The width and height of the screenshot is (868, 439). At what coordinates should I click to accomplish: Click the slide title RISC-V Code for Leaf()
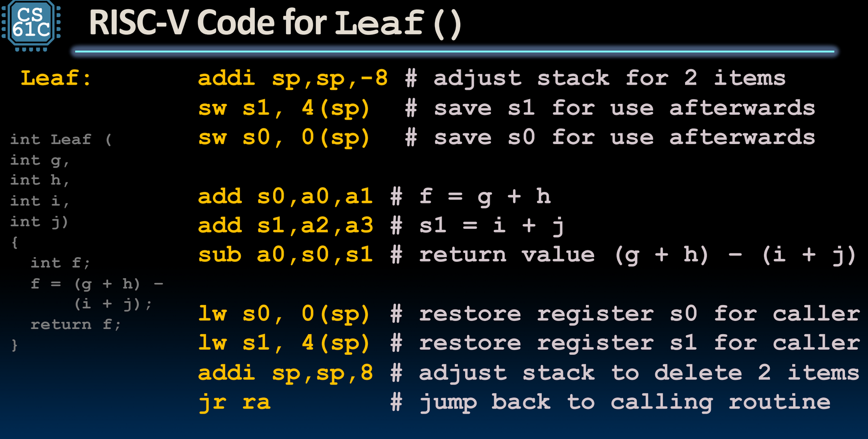(x=275, y=23)
